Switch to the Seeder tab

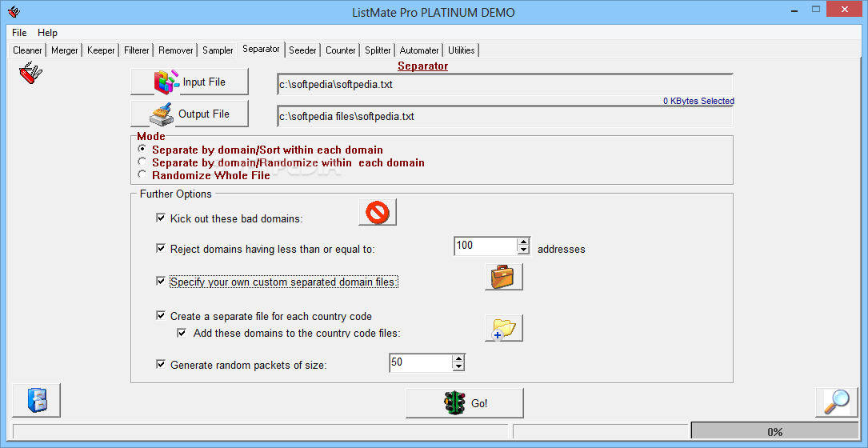click(303, 50)
